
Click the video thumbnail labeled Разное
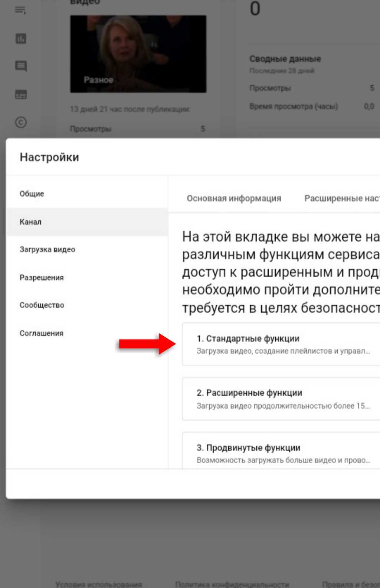pyautogui.click(x=138, y=54)
